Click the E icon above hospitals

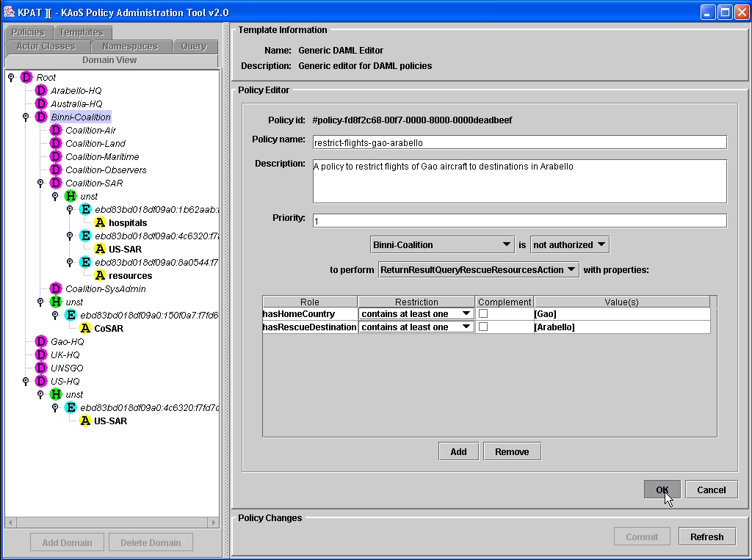pos(85,209)
